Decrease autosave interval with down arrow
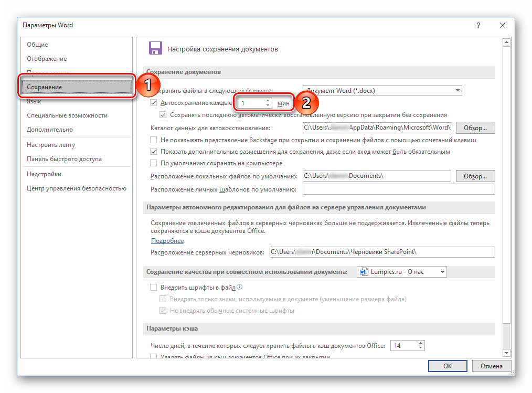This screenshot has width=532, height=393. pos(268,105)
